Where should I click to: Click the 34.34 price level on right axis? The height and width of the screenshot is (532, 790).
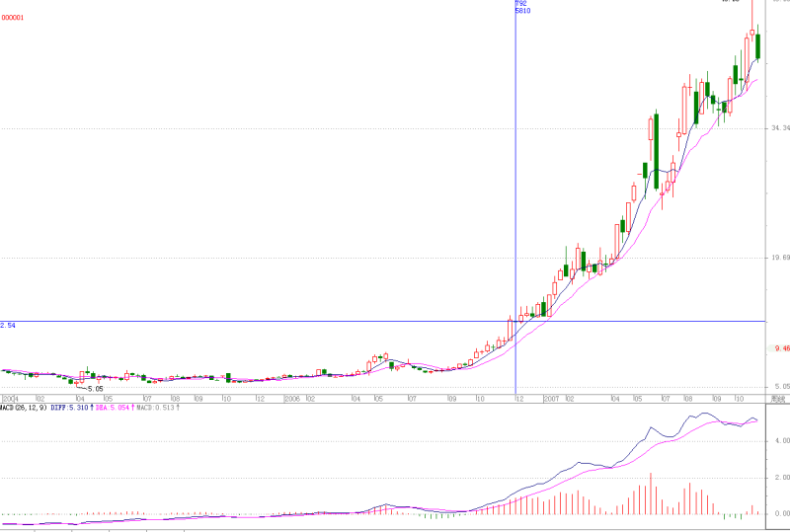(780, 128)
